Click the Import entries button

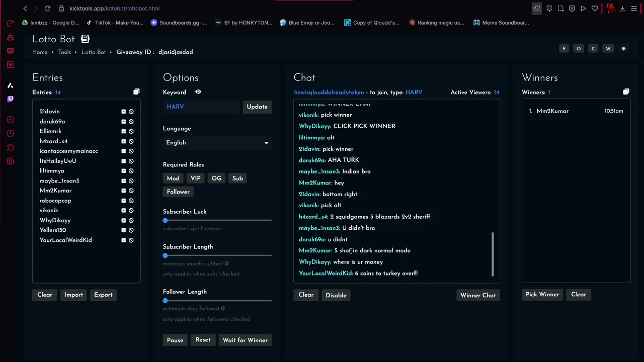[x=73, y=295]
